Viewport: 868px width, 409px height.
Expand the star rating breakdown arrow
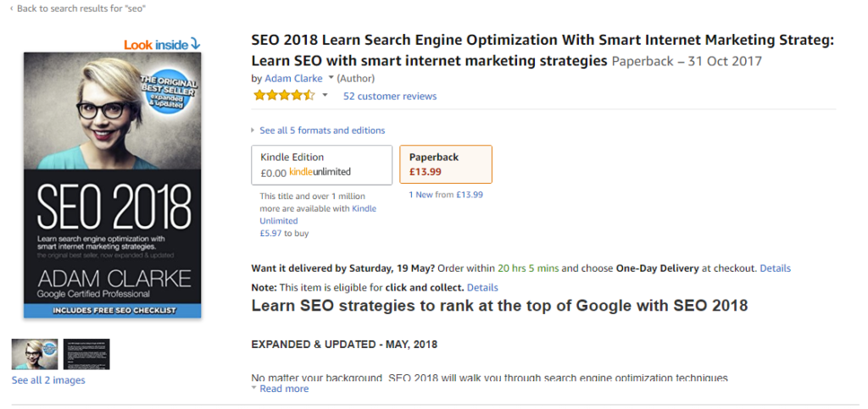point(325,96)
